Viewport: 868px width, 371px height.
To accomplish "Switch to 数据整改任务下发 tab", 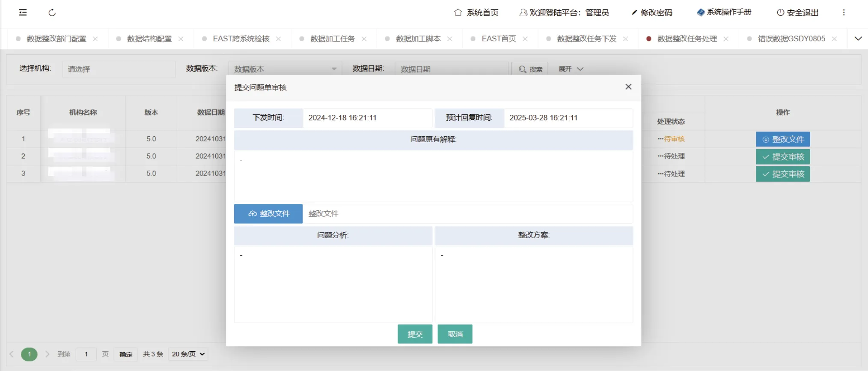I will [586, 39].
